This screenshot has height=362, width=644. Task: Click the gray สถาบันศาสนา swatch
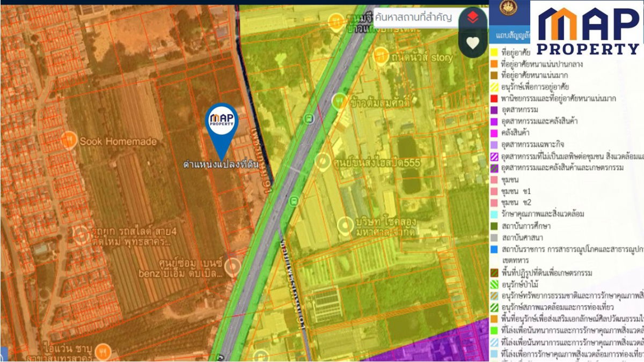493,237
